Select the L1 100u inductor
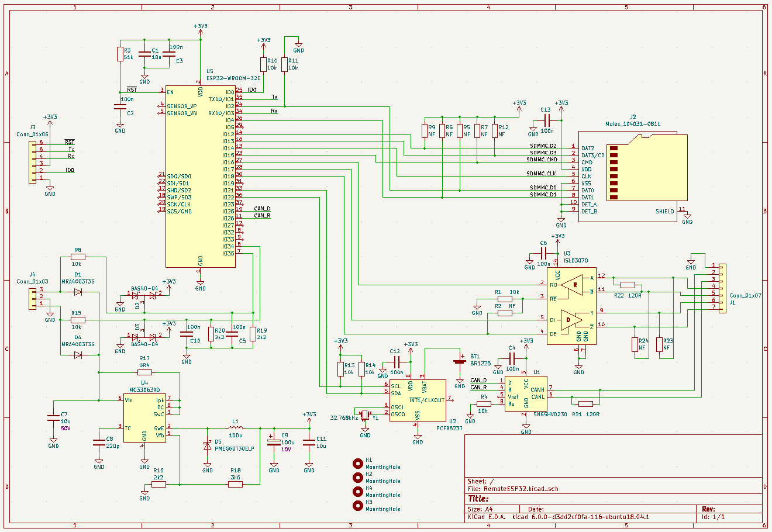Screen dimensions: 772x532 (236, 429)
